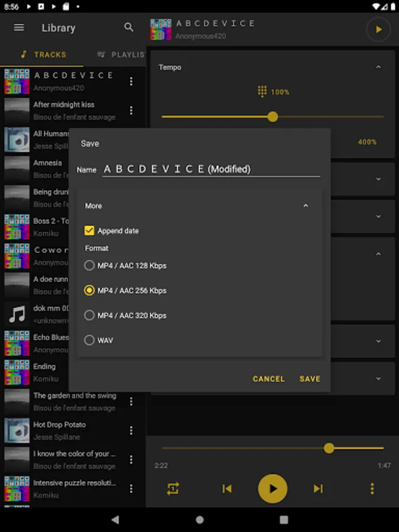Tap the small play button in header

tap(378, 30)
